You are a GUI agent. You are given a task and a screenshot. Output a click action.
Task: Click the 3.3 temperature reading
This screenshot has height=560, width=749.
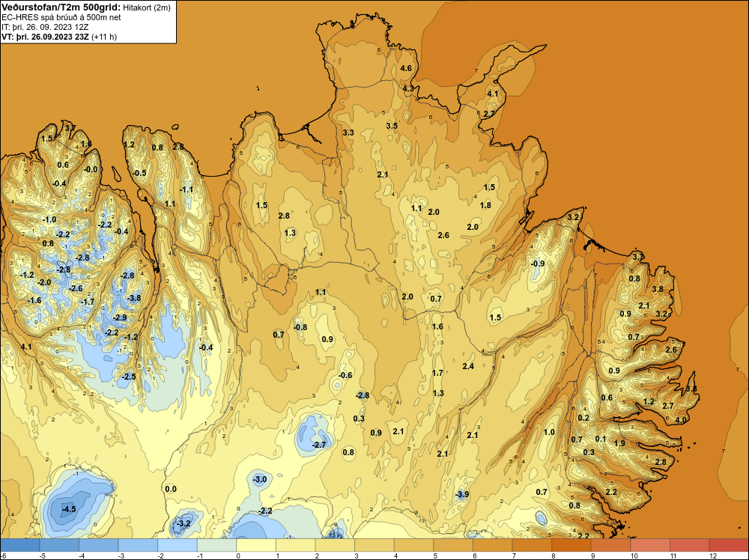(x=348, y=133)
